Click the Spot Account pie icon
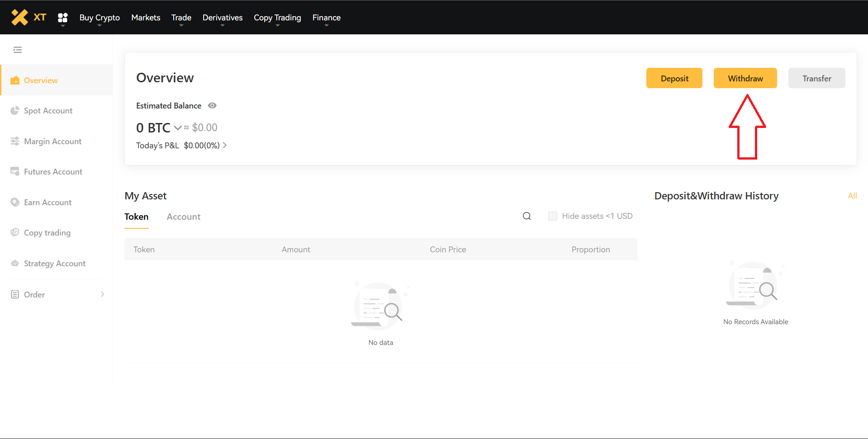This screenshot has width=868, height=439. pyautogui.click(x=15, y=111)
